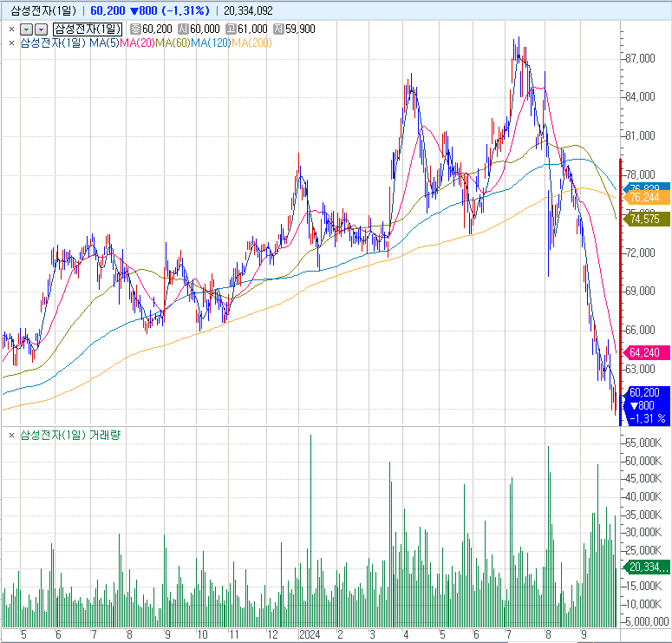Click the olive 74,575 axis marker
The width and height of the screenshot is (672, 643).
(647, 220)
